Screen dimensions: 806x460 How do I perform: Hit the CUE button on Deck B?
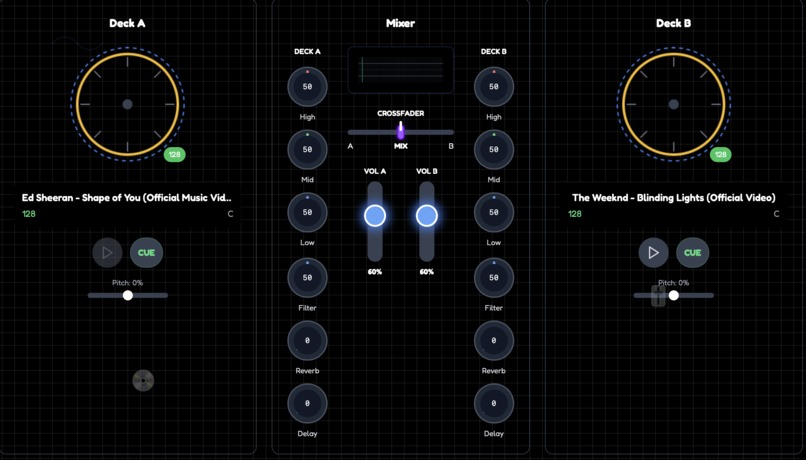692,252
